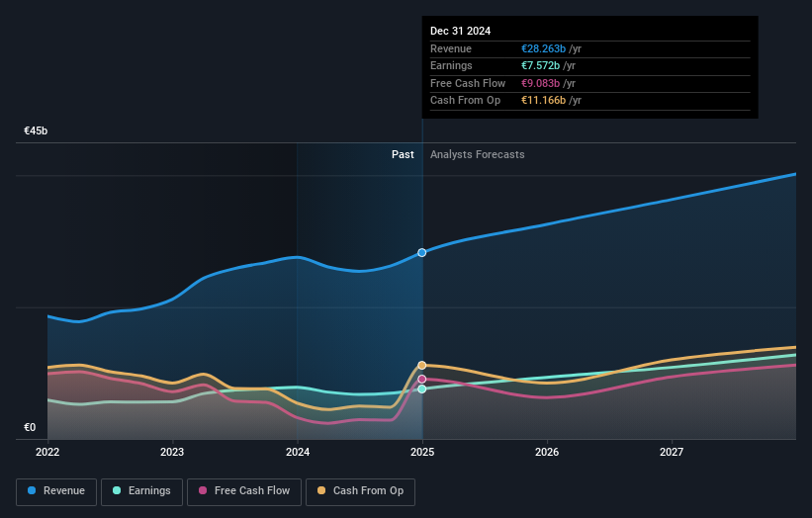Image resolution: width=812 pixels, height=518 pixels.
Task: Click the 2025 x-axis label
Action: coord(422,452)
